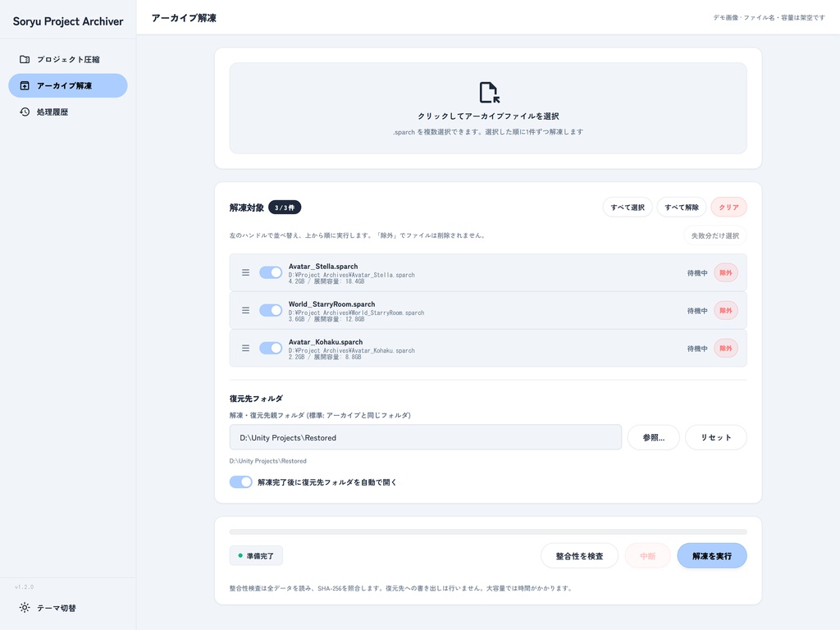840x630 pixels.
Task: Click the file select icon in drop zone
Action: 489,93
